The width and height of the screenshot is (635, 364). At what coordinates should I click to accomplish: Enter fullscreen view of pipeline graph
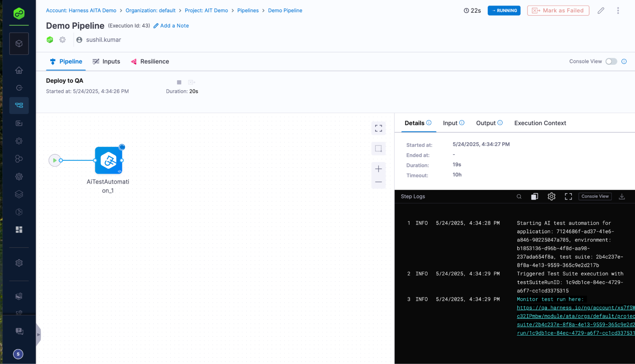[x=378, y=128]
